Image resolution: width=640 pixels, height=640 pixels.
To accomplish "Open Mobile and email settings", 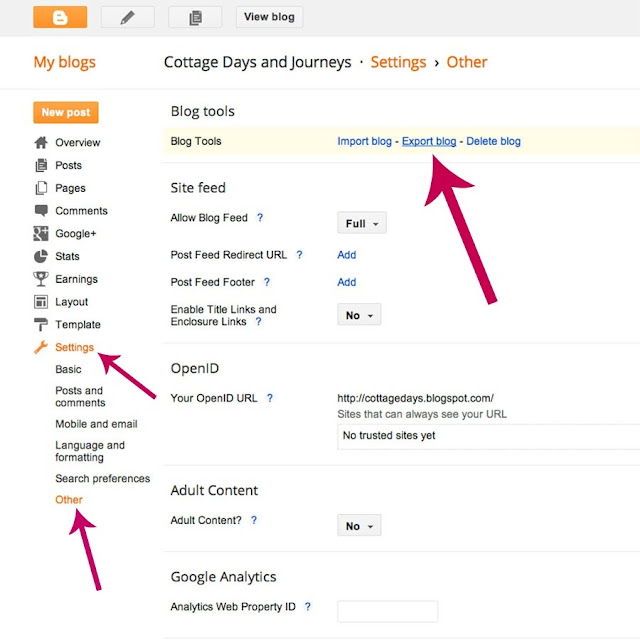I will 96,424.
